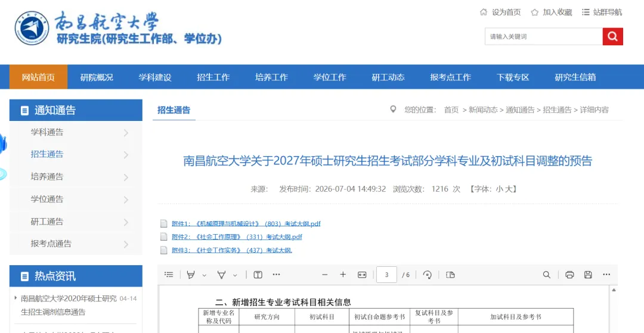Switch the PDF page view layout

(x=450, y=275)
